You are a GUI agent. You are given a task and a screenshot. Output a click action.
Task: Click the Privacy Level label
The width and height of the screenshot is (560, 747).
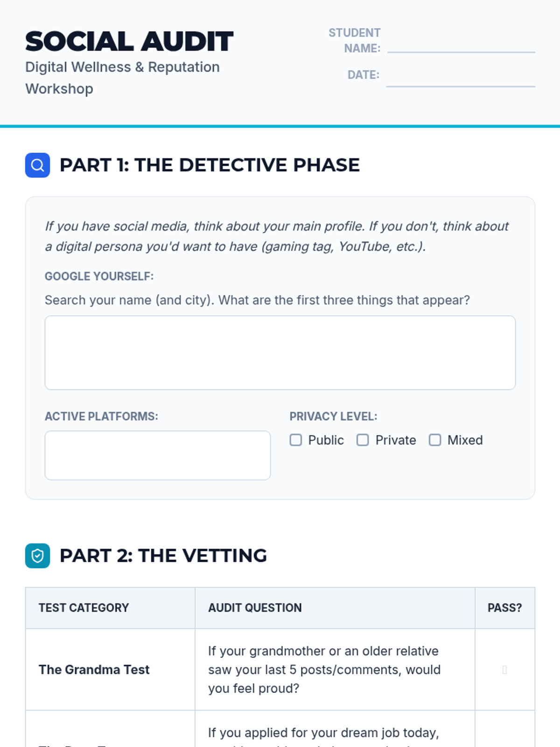pyautogui.click(x=333, y=416)
